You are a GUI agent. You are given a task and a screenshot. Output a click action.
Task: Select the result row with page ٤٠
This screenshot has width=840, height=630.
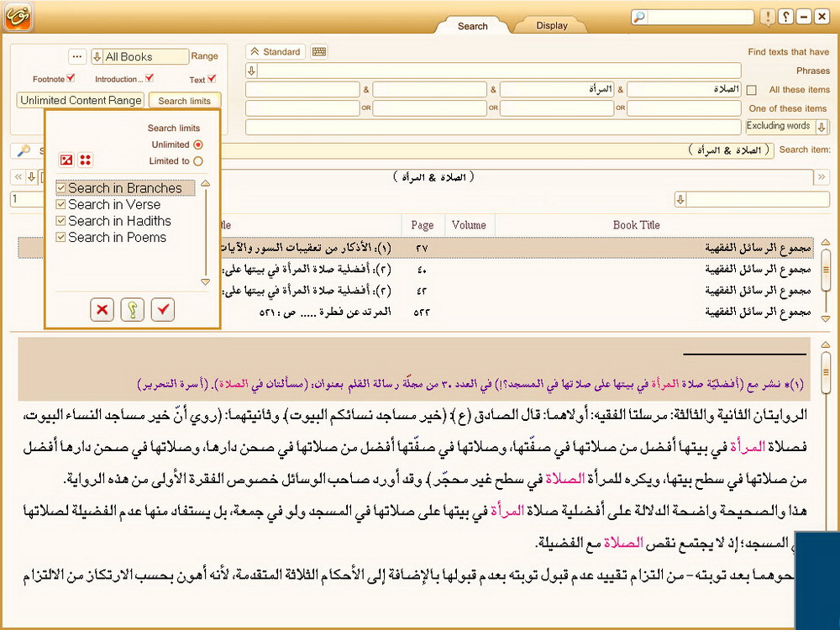click(x=415, y=269)
